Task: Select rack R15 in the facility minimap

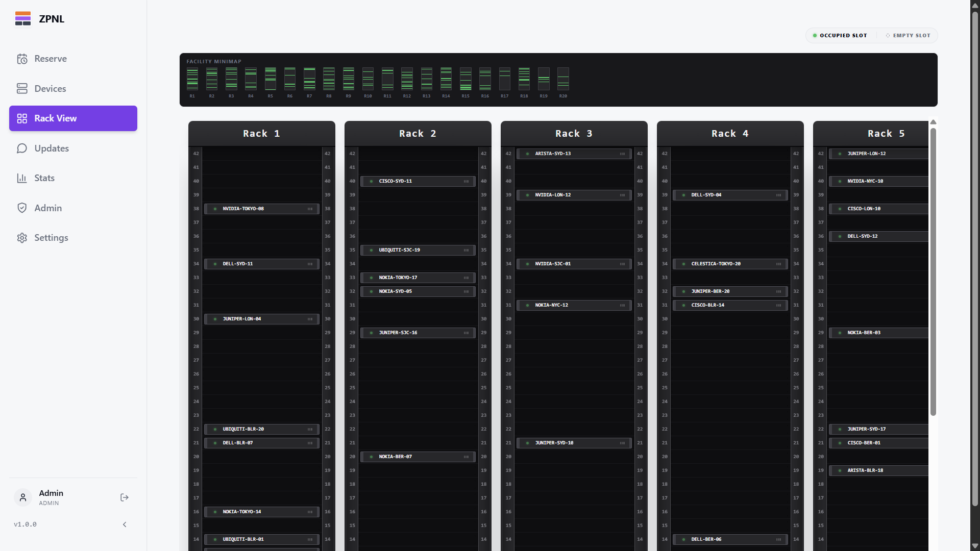Action: point(466,80)
